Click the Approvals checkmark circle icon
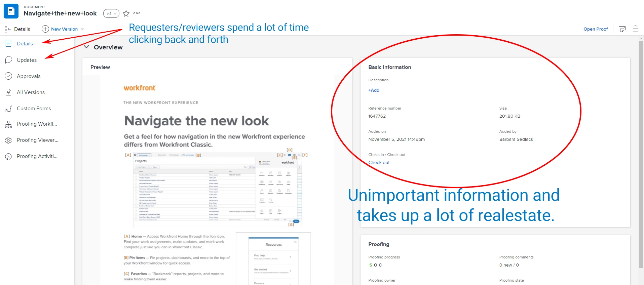 (x=8, y=76)
